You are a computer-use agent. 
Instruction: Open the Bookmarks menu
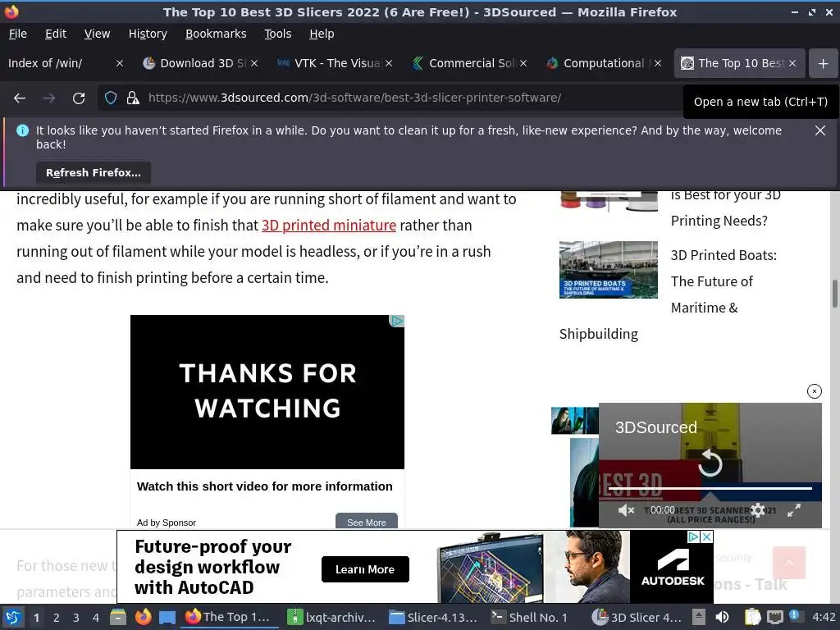coord(216,34)
